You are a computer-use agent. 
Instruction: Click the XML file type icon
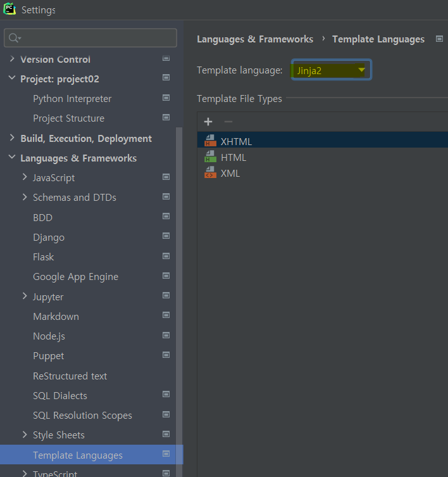pyautogui.click(x=210, y=172)
